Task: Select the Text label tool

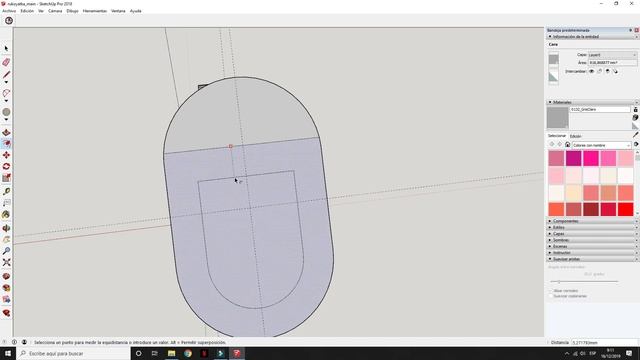Action: click(6, 203)
